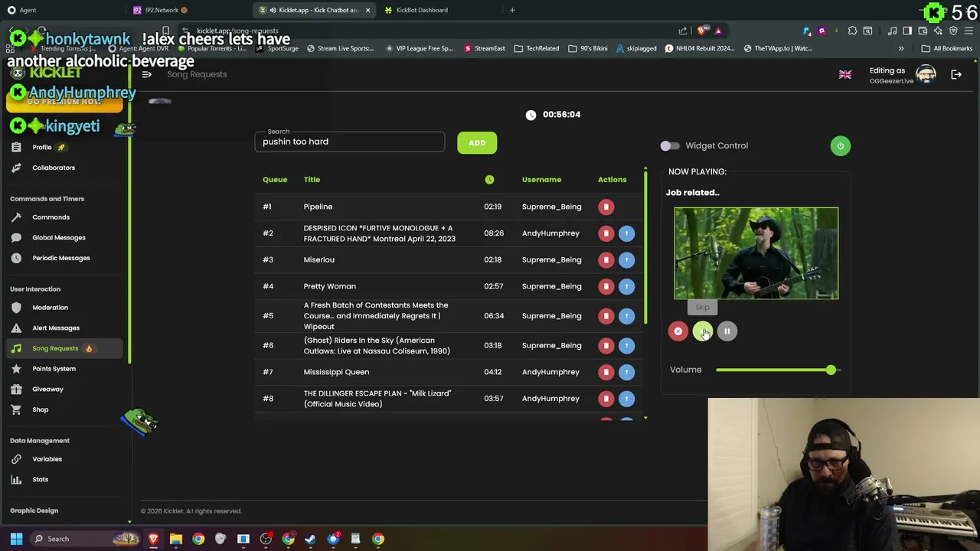Open the TechRelated bookmarks folder
Screen dimensions: 980x551
pyautogui.click(x=537, y=48)
